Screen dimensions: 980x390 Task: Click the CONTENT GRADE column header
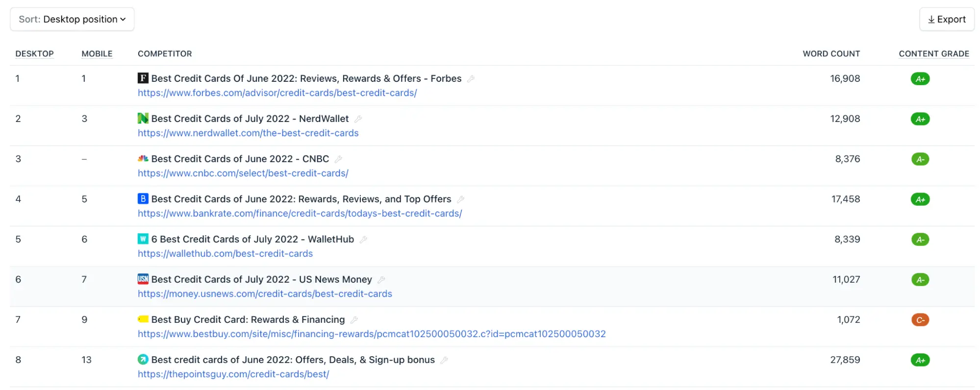tap(933, 54)
